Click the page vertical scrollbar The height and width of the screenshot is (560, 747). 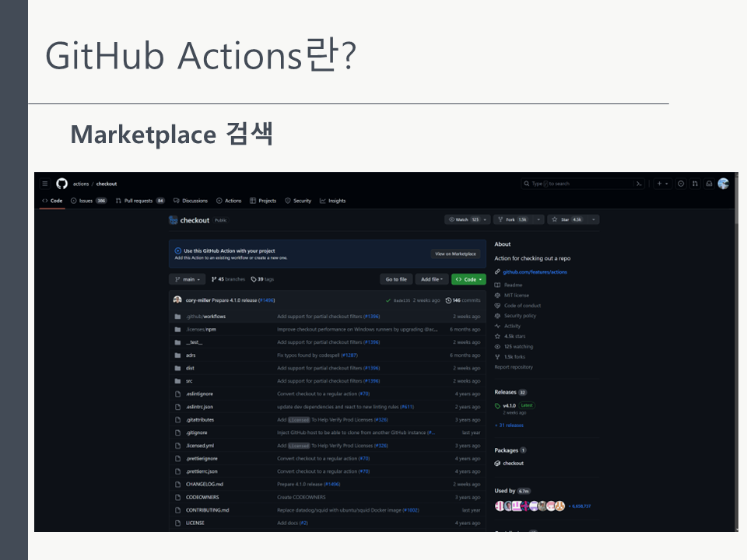(735, 352)
